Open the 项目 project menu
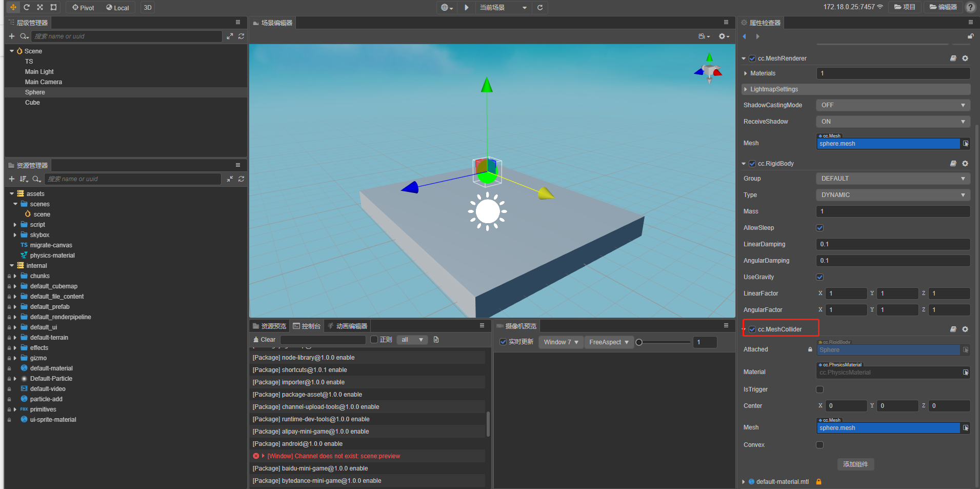Viewport: 980px width, 489px height. (905, 7)
